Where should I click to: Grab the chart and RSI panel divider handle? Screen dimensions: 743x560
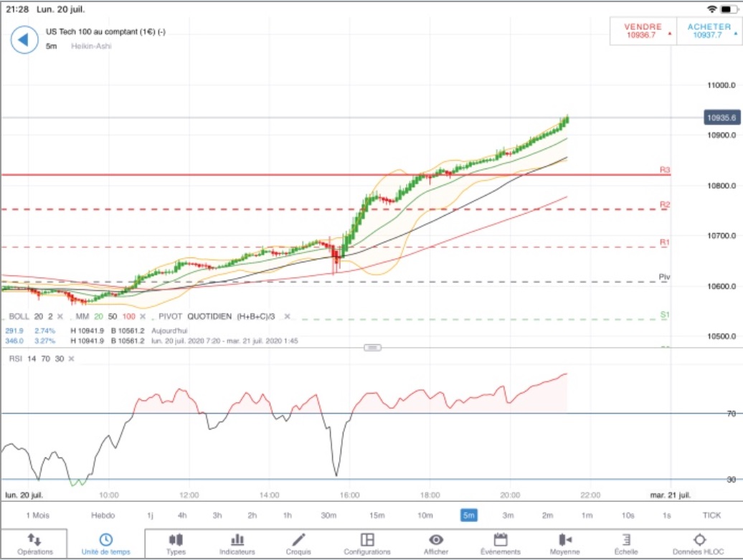pos(372,348)
